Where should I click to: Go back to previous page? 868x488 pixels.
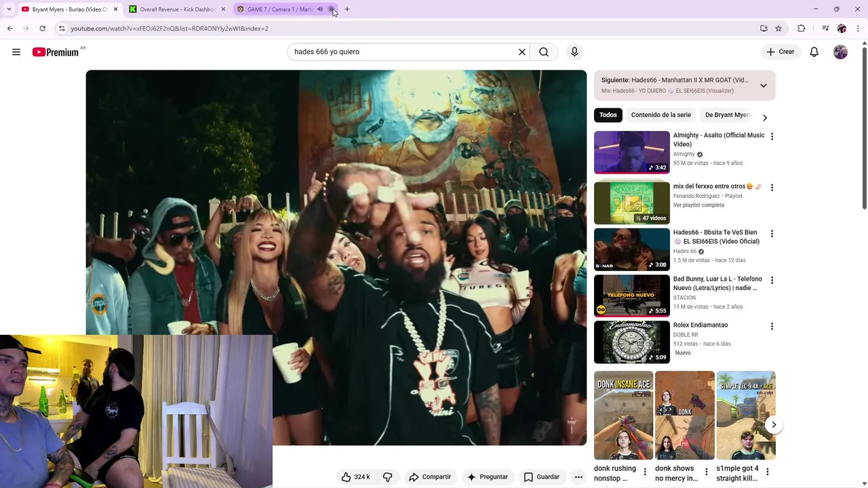(x=10, y=28)
